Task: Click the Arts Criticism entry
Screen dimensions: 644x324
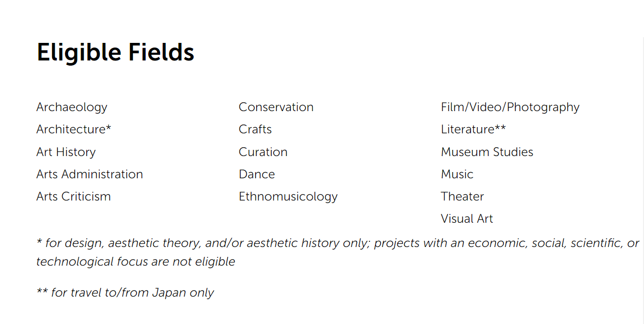Action: (x=73, y=196)
